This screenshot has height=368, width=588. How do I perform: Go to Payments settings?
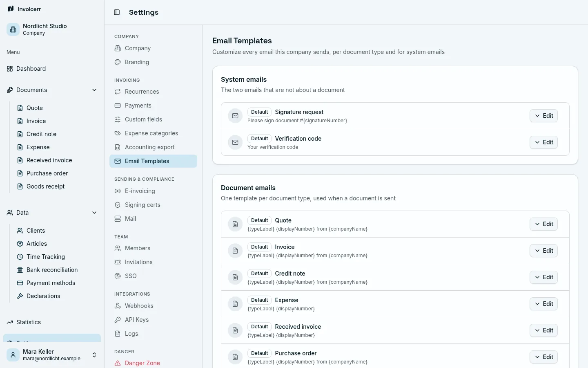[153, 105]
